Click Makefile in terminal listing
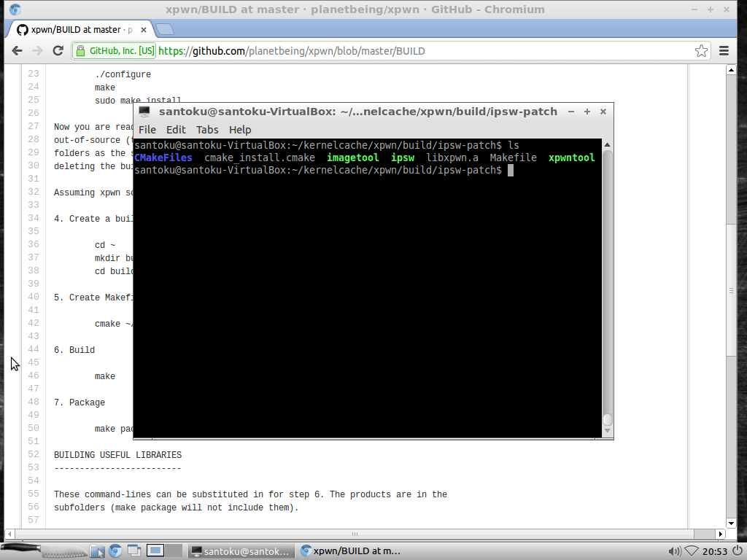This screenshot has width=747, height=560. [513, 157]
